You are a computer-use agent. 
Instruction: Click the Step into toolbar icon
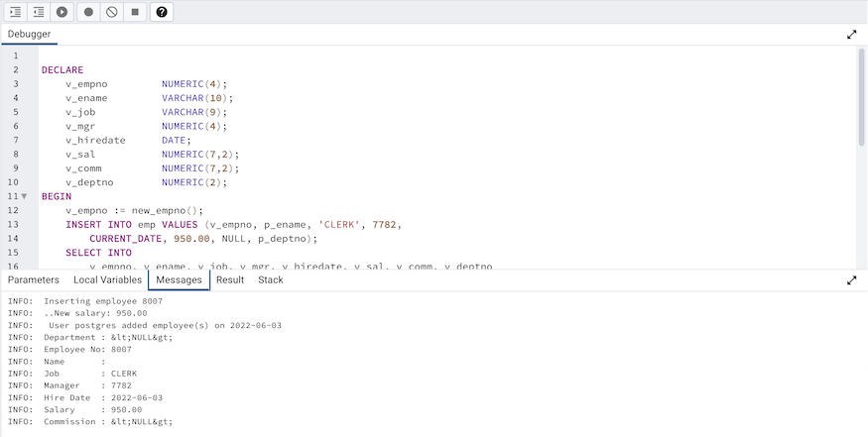15,12
